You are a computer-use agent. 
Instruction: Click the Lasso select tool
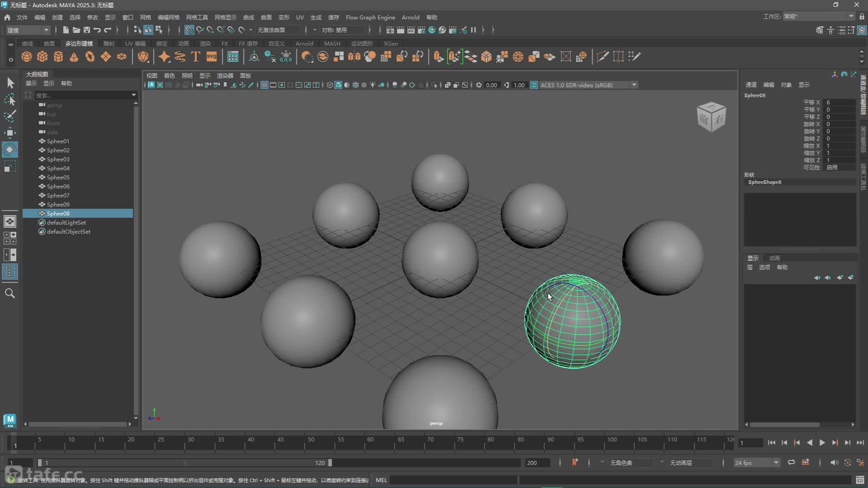coord(9,99)
